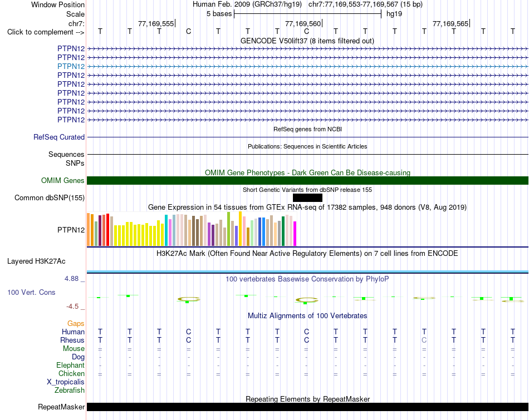
Task: Click the Common dbSNP(155) track label
Action: (49, 198)
